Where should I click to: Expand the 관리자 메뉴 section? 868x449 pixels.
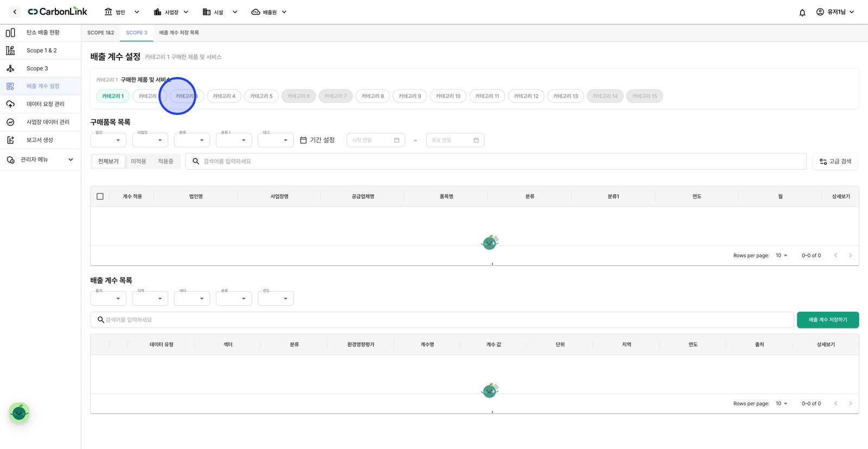pos(41,160)
